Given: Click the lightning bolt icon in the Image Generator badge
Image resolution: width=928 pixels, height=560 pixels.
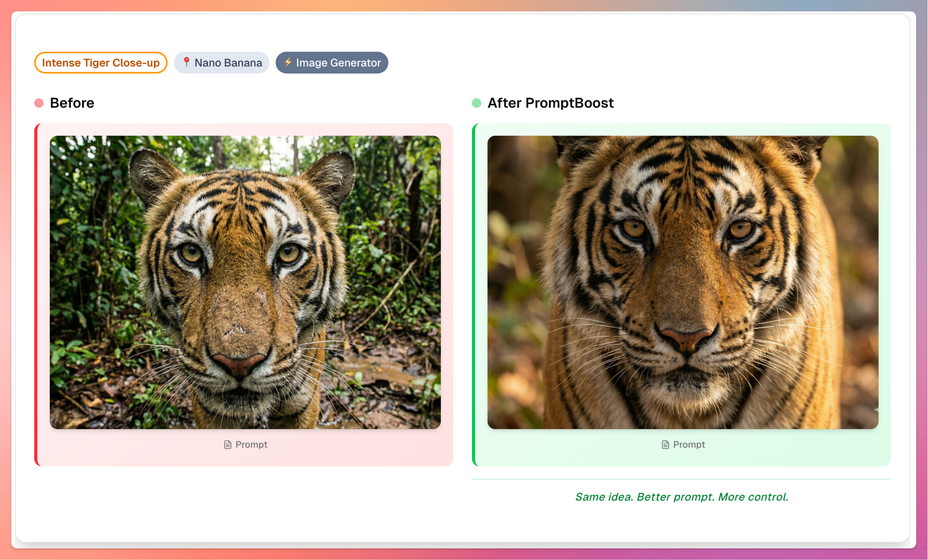Looking at the screenshot, I should pos(288,62).
